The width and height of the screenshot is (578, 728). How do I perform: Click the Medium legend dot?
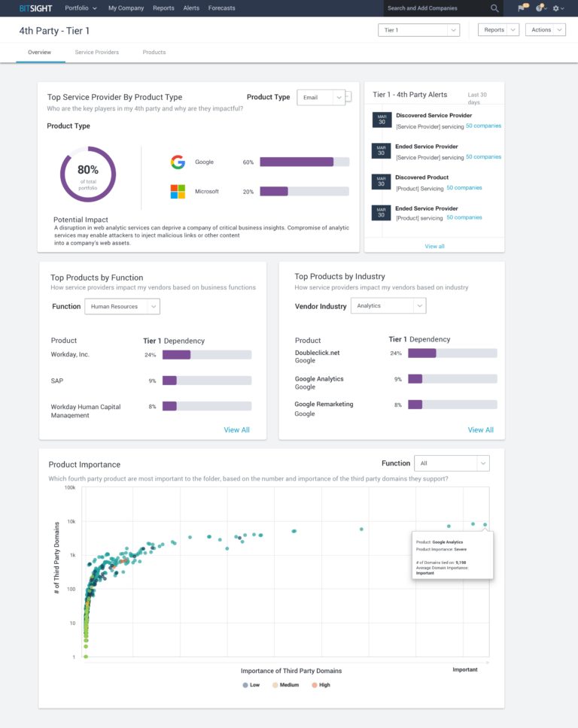(x=275, y=685)
